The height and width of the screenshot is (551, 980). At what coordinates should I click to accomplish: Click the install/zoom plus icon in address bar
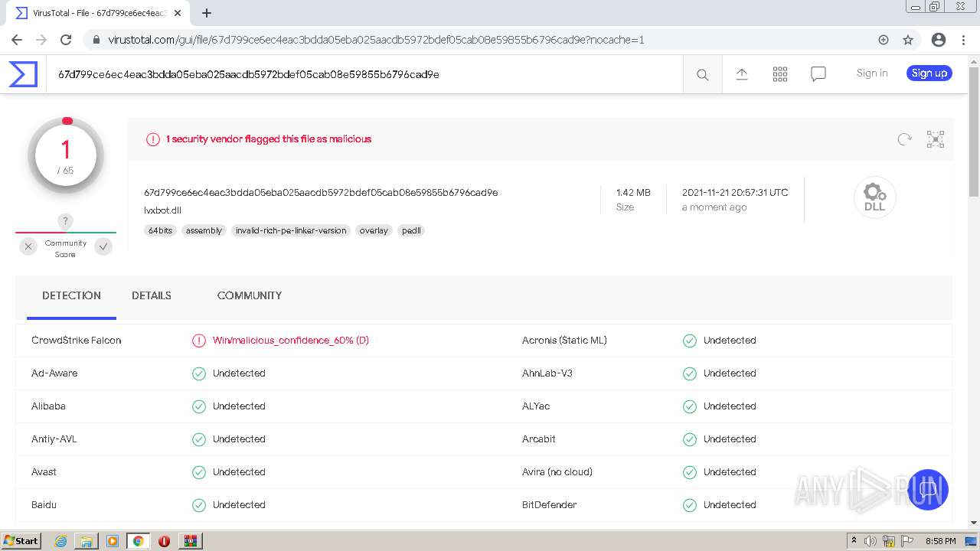coord(884,40)
